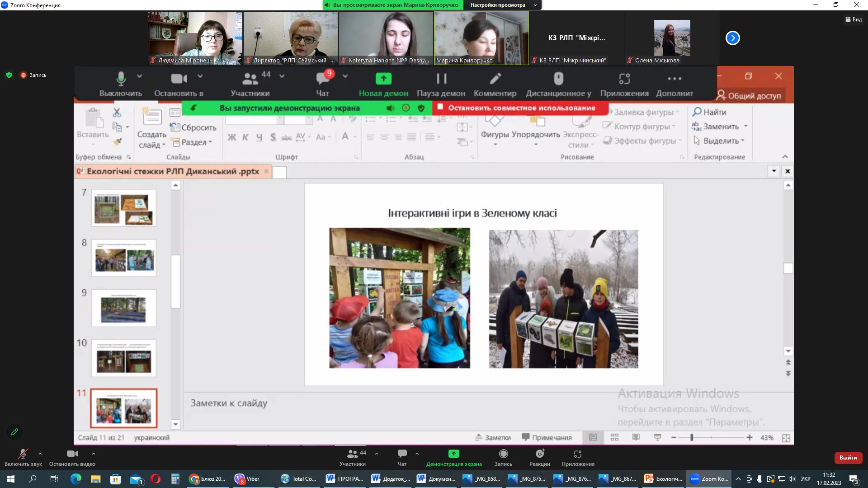Screen dimensions: 868x488
Task: Open the Вид view menu
Action: (853, 19)
